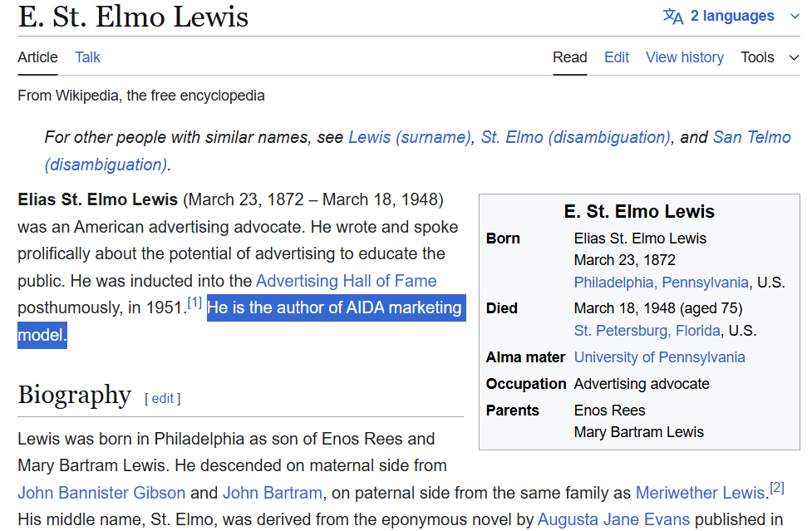
Task: Open the View history tab
Action: (684, 57)
